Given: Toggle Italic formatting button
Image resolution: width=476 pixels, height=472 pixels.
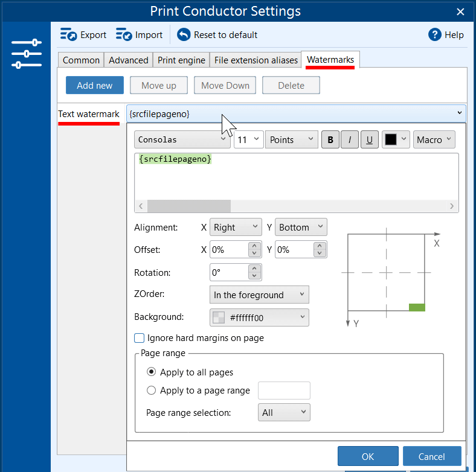Looking at the screenshot, I should tap(350, 139).
